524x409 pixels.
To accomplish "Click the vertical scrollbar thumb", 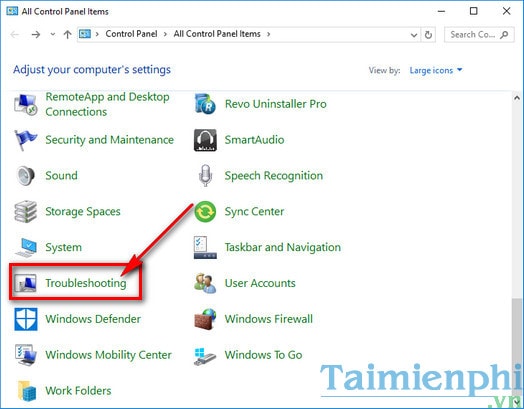I will [517, 346].
